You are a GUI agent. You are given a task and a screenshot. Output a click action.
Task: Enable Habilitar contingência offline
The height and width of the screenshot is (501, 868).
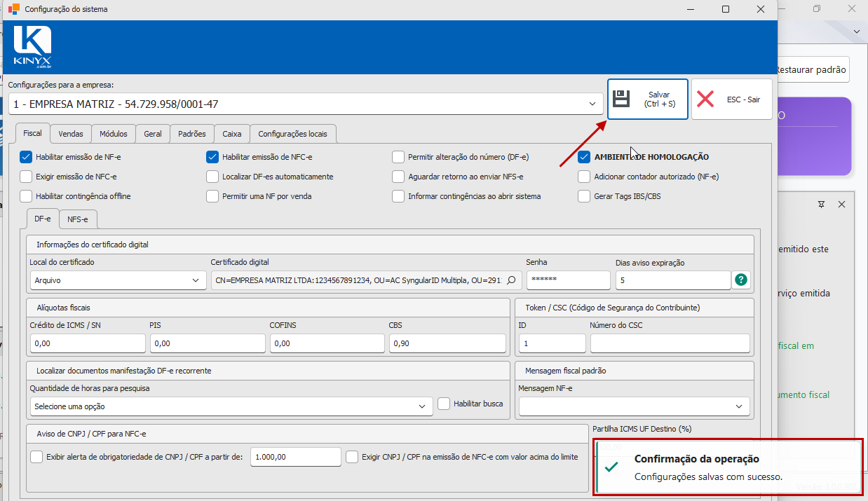pos(26,196)
